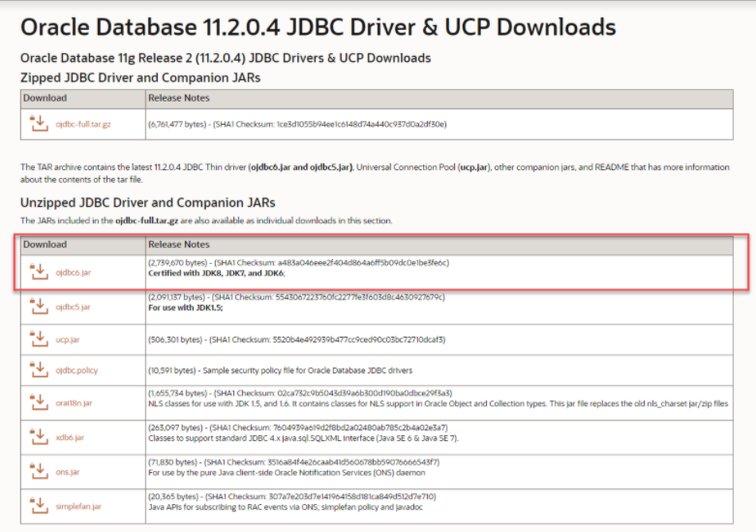Image resolution: width=756 pixels, height=532 pixels.
Task: Click download icon beside xdb6.jar
Action: pos(39,437)
